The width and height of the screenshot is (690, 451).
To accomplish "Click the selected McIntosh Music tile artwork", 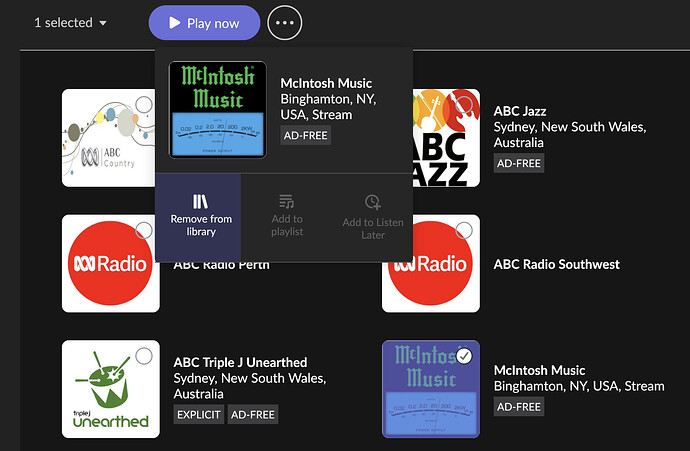I will pyautogui.click(x=431, y=389).
